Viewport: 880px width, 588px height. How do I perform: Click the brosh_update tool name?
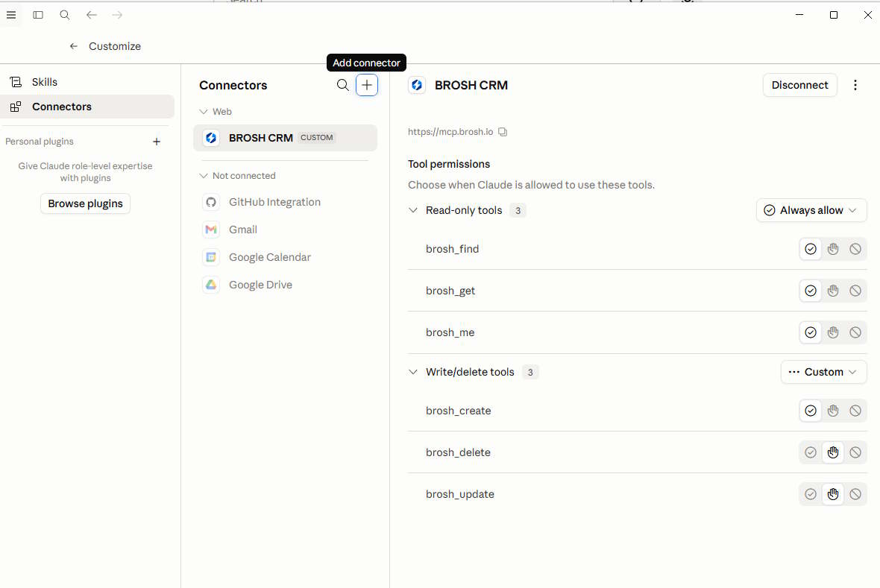click(459, 494)
